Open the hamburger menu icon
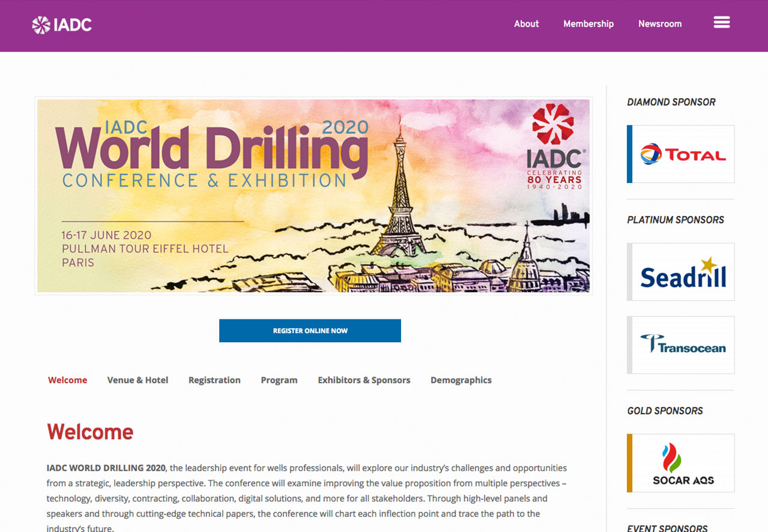Image resolution: width=768 pixels, height=532 pixels. 722,23
